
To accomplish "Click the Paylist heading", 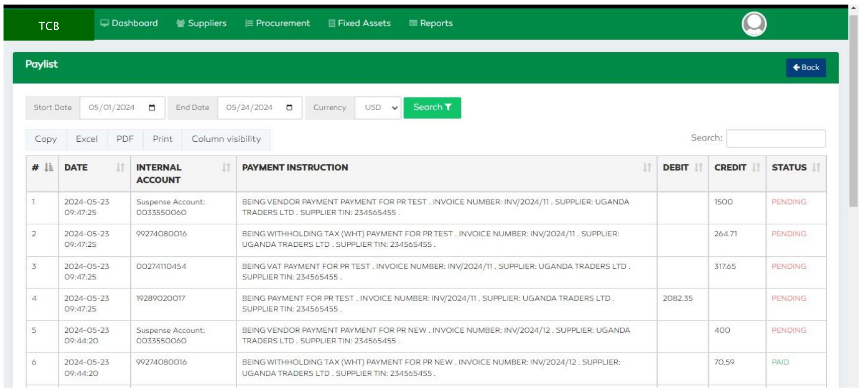I will pyautogui.click(x=41, y=64).
